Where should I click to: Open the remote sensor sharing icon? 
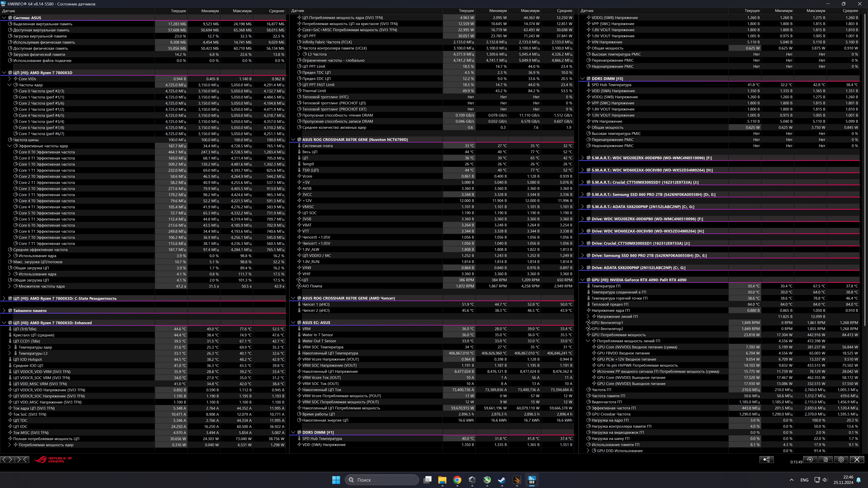click(x=766, y=459)
